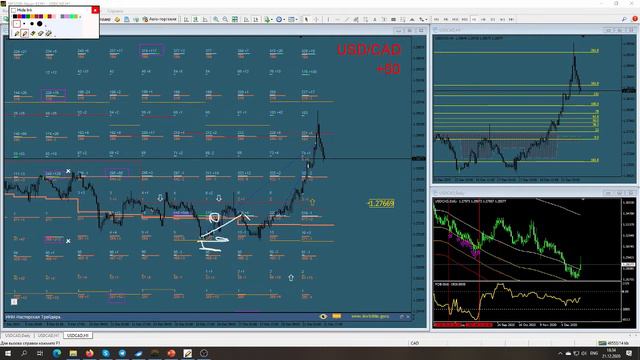
Task: Select the crosshair tool
Action: click(x=316, y=19)
